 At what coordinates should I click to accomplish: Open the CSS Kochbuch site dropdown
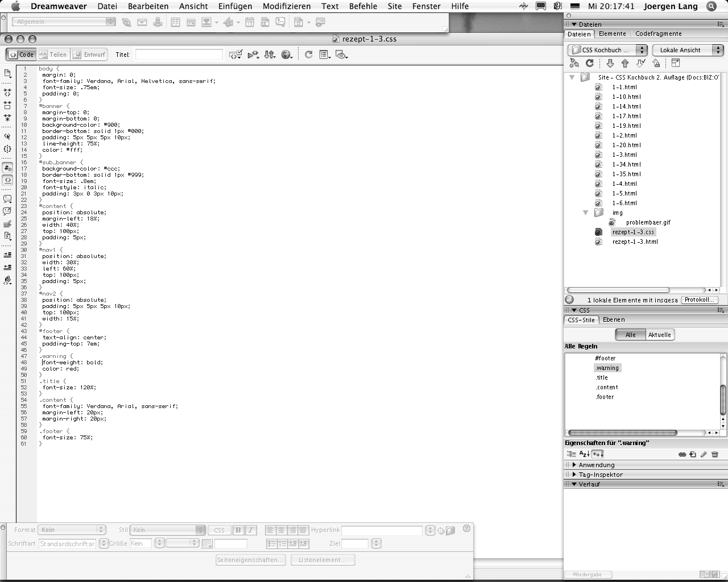point(607,50)
